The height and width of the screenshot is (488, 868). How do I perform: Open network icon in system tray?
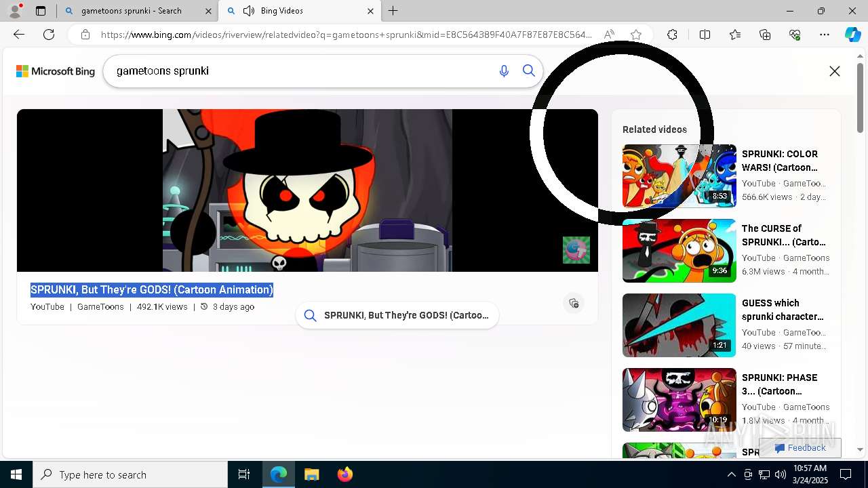pyautogui.click(x=764, y=474)
